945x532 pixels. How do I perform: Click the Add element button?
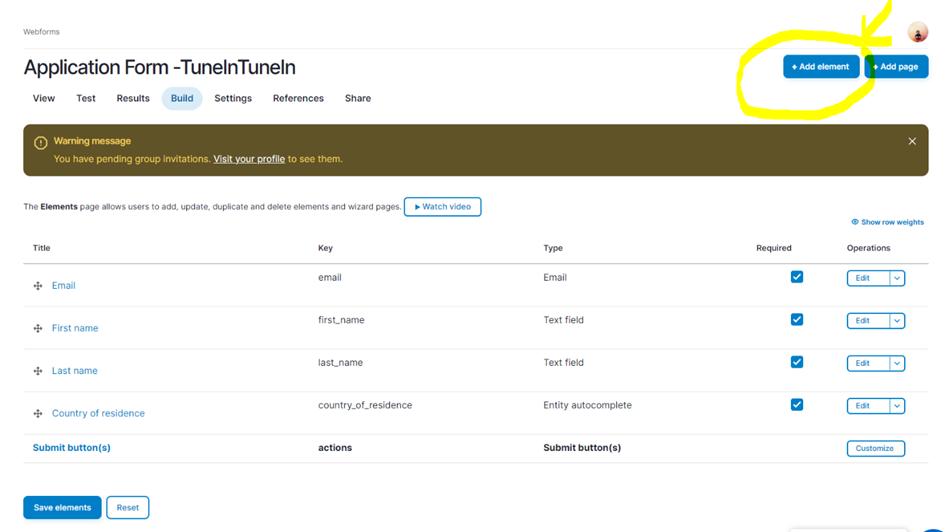coord(821,67)
